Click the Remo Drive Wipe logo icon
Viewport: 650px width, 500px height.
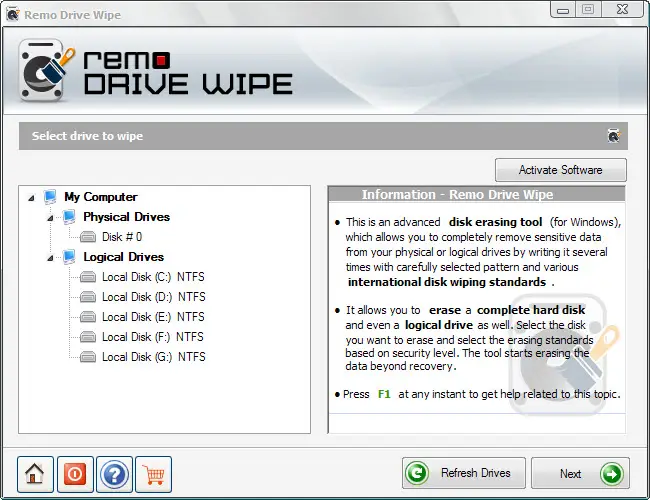46,70
